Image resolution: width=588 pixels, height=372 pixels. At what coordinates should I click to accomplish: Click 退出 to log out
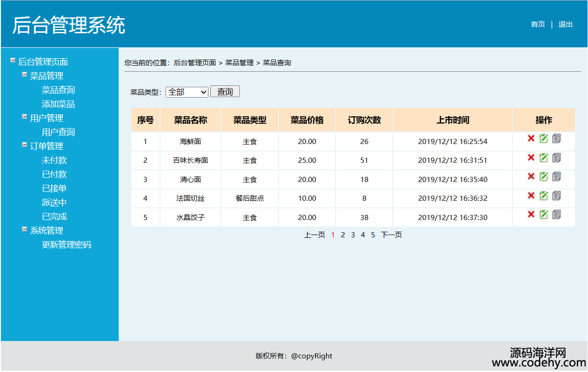(x=565, y=24)
